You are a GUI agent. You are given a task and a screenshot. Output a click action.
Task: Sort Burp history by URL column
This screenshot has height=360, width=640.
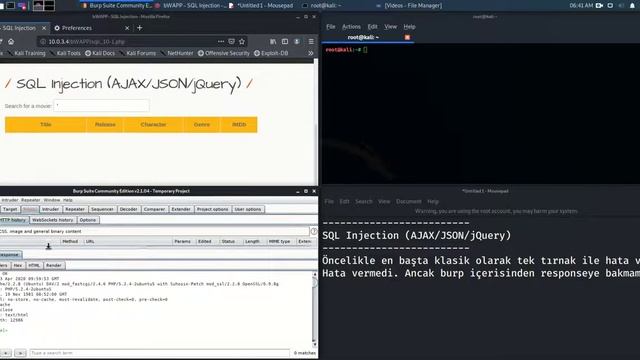coord(128,241)
